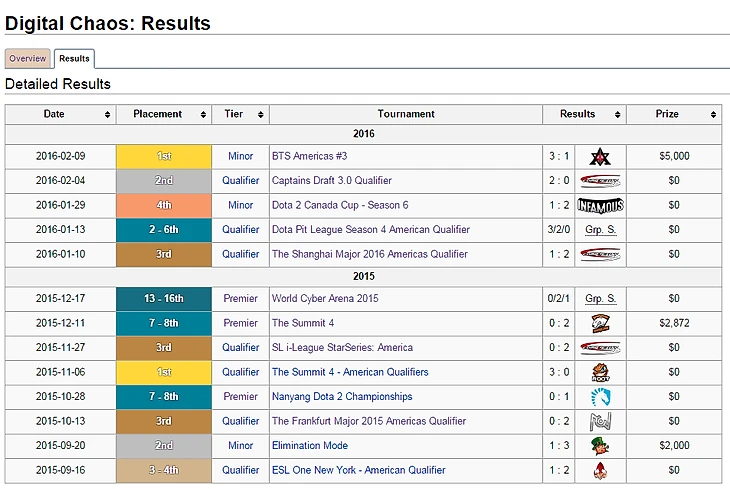Click opponent logo in Frankfurt Major Americas Qualifier row
The height and width of the screenshot is (489, 730).
coord(600,421)
